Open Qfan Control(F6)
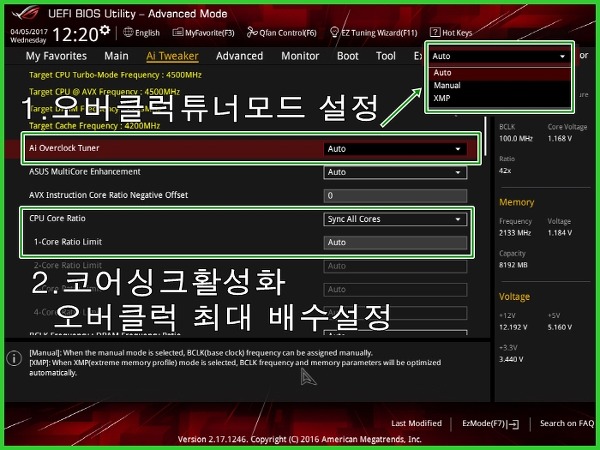 coord(282,33)
